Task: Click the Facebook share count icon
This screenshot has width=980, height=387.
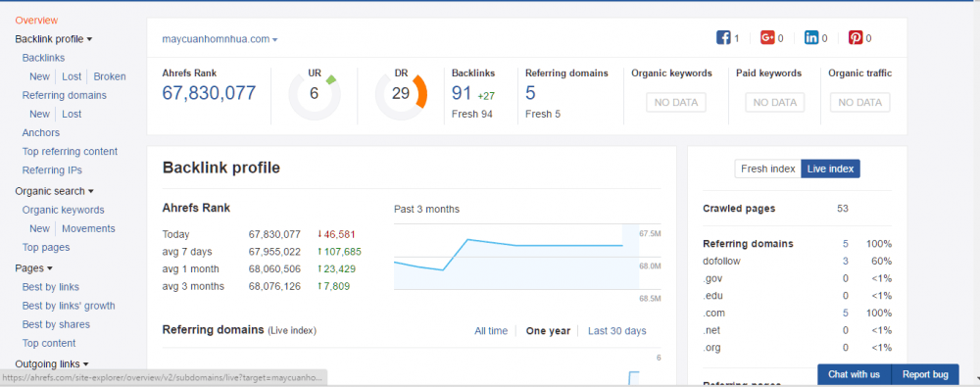Action: 723,38
